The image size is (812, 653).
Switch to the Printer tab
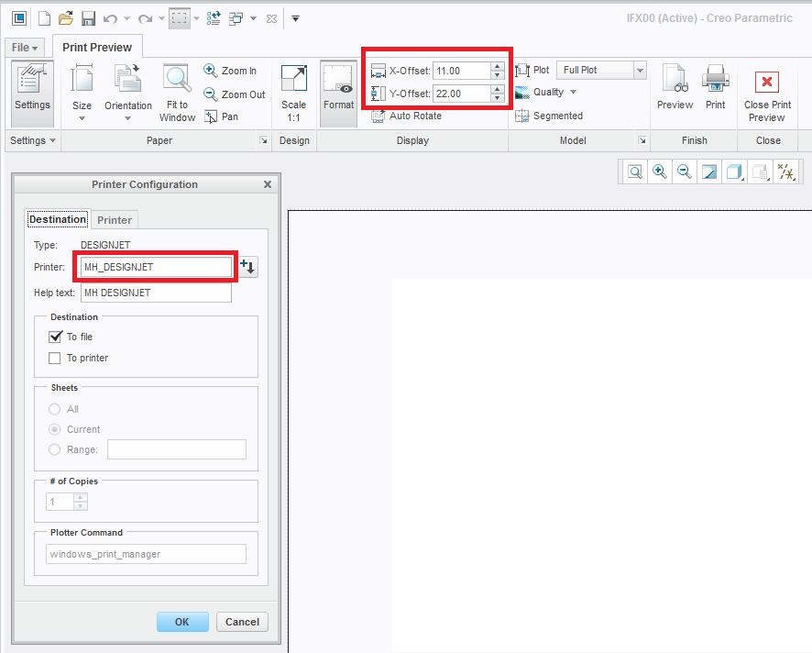click(115, 220)
